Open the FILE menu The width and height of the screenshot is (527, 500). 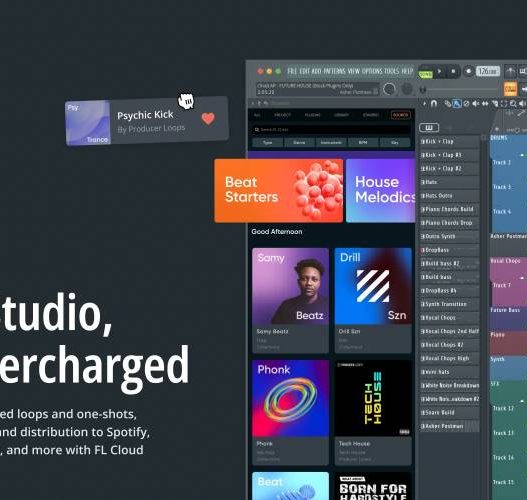(x=292, y=71)
